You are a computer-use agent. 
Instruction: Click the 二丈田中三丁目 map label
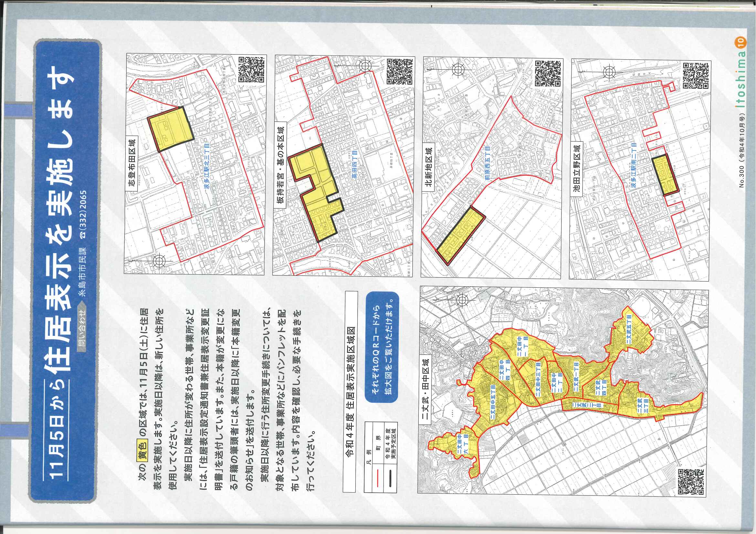click(538, 379)
